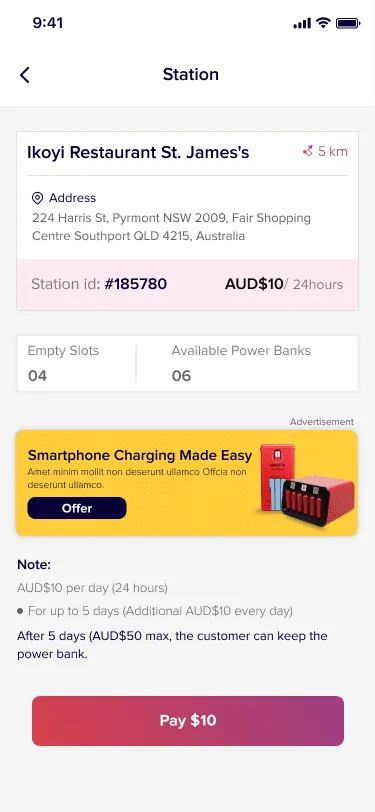Tap the directions icon beside 5 km

coord(308,151)
